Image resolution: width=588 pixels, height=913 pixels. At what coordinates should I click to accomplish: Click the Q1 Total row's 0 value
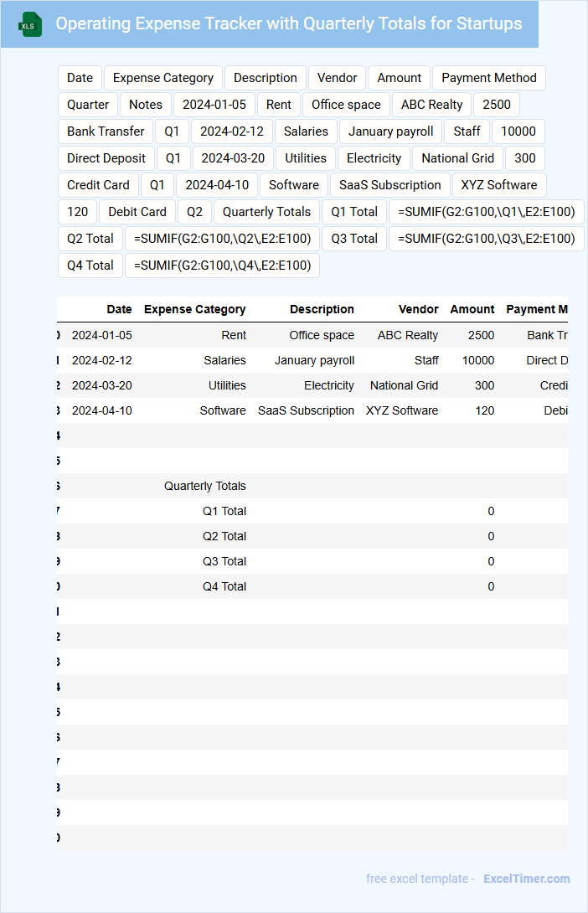(x=491, y=511)
